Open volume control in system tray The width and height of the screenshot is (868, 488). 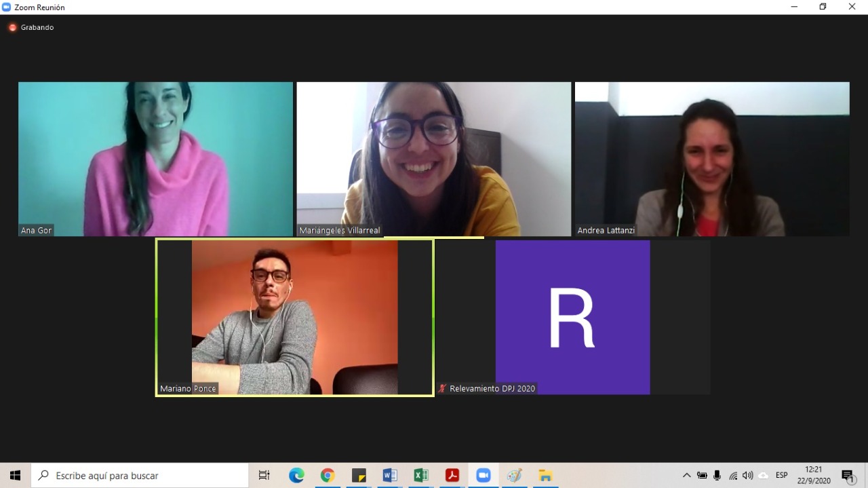click(x=748, y=476)
